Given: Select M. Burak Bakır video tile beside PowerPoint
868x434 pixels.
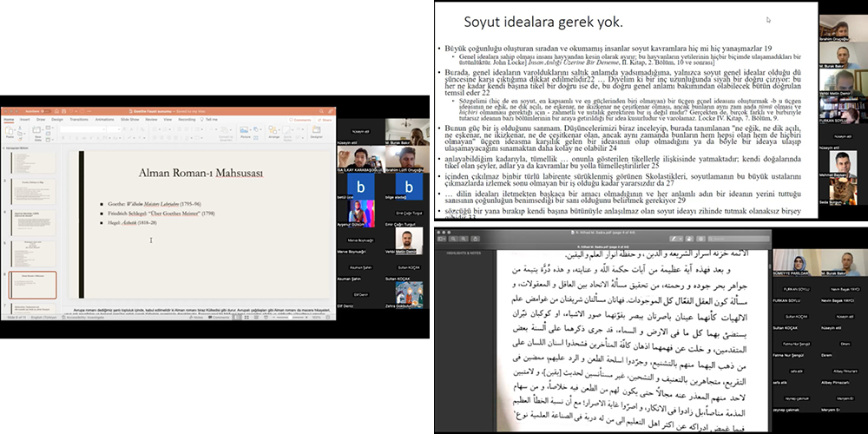Looking at the screenshot, I should [407, 132].
